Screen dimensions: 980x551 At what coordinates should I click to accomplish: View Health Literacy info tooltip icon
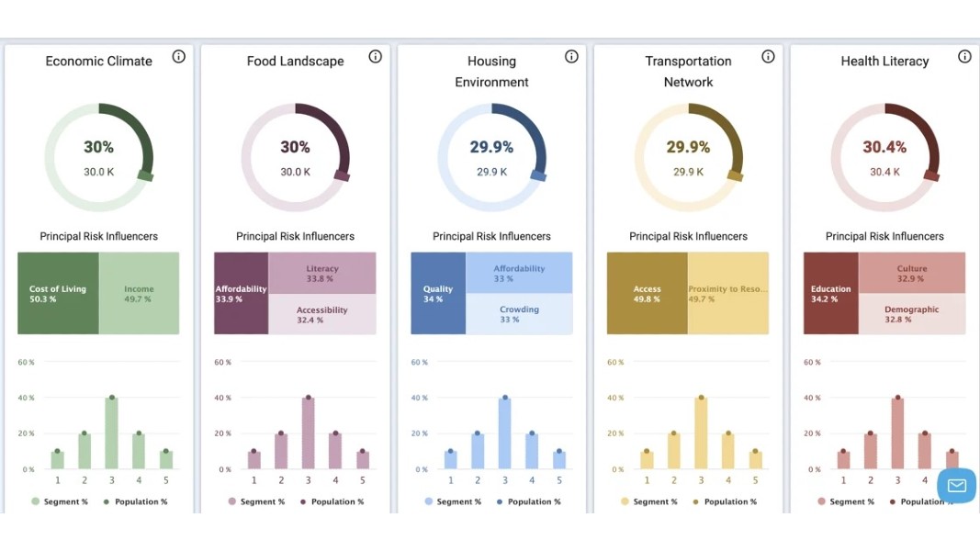965,57
